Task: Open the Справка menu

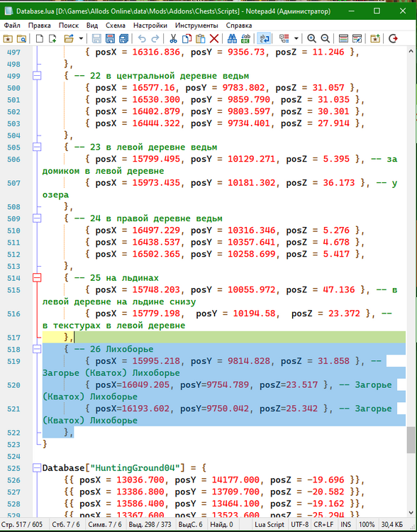Action: (239, 26)
